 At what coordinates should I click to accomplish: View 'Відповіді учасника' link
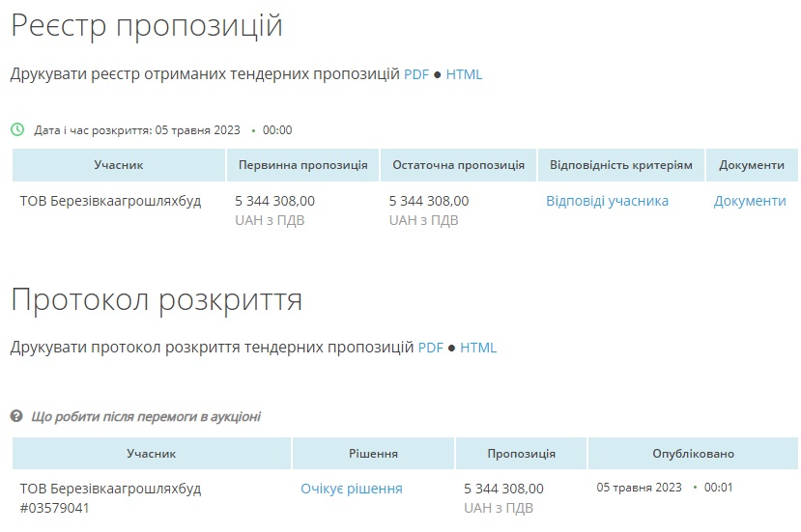[x=607, y=201]
